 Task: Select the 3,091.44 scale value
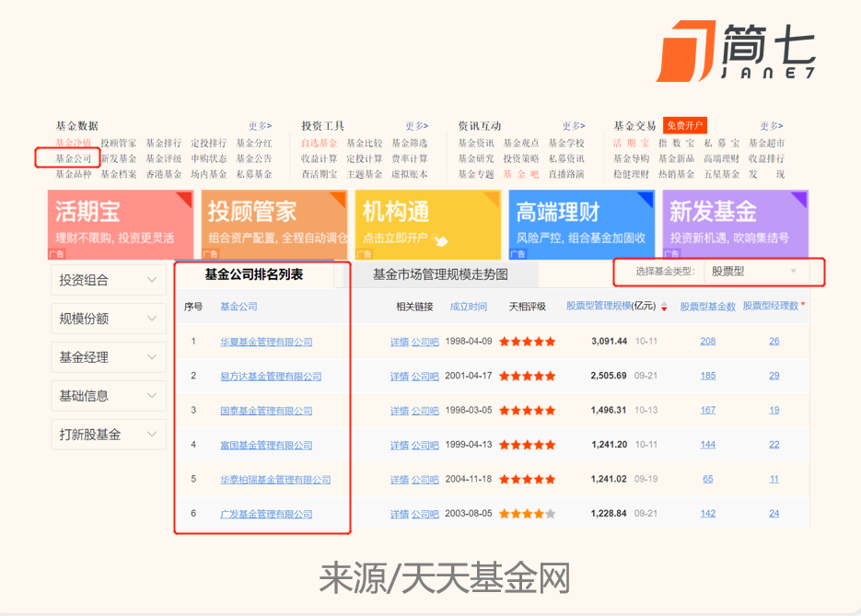(x=609, y=341)
